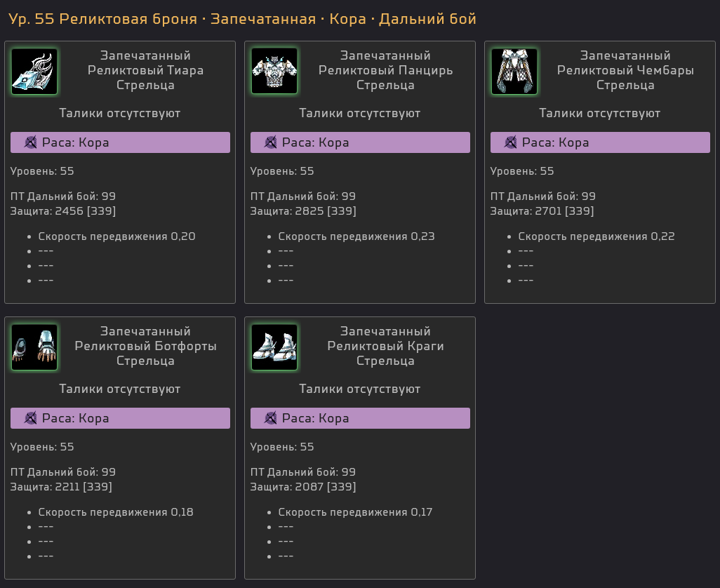Screen dimensions: 720x588
Task: Click Уровень: 55 in the Панцирь card
Action: tap(282, 171)
